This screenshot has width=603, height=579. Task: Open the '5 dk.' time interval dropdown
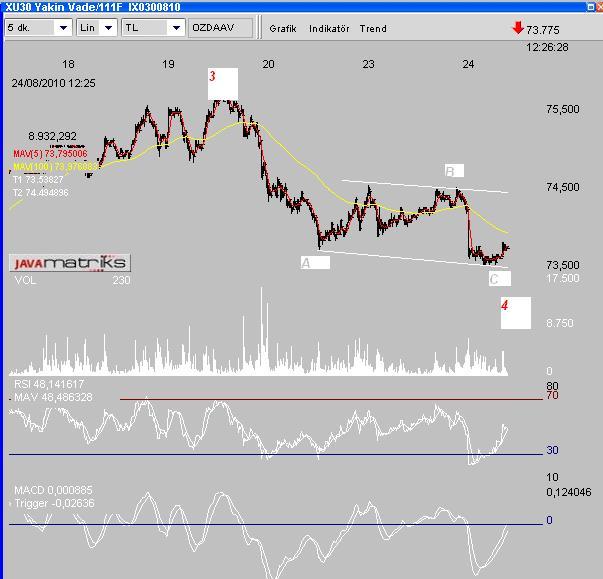pos(37,28)
